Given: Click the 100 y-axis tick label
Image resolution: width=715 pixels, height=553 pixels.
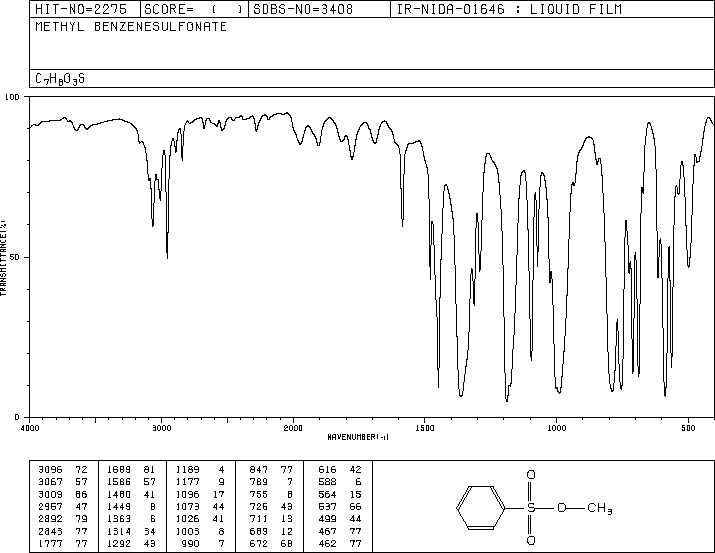Looking at the screenshot, I should coord(12,97).
